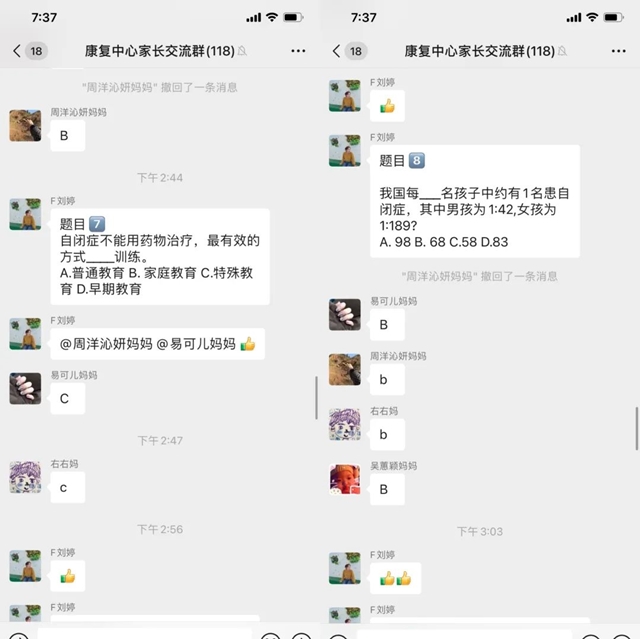
Task: Tap the back arrow in left chat
Action: [x=17, y=51]
